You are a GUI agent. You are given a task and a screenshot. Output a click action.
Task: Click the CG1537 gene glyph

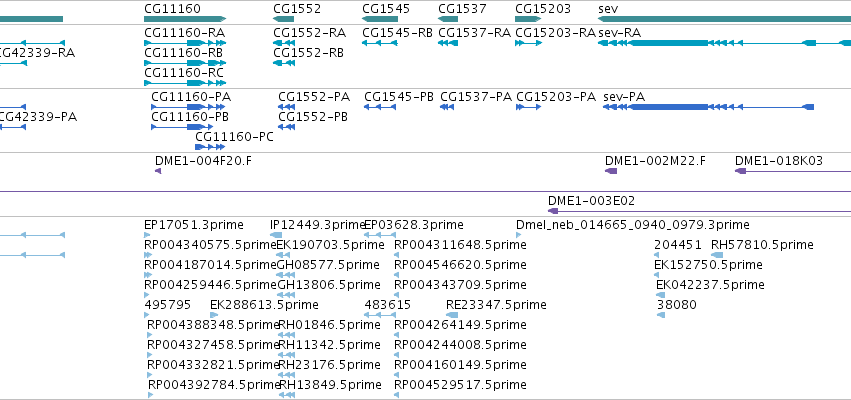tap(448, 19)
